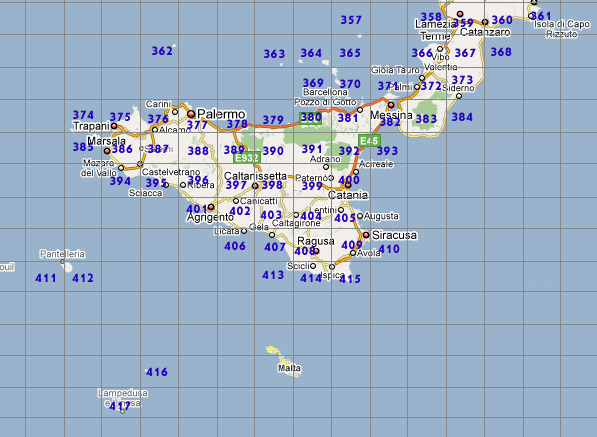
Task: Click the Agrigento city marker
Action: pyautogui.click(x=211, y=207)
